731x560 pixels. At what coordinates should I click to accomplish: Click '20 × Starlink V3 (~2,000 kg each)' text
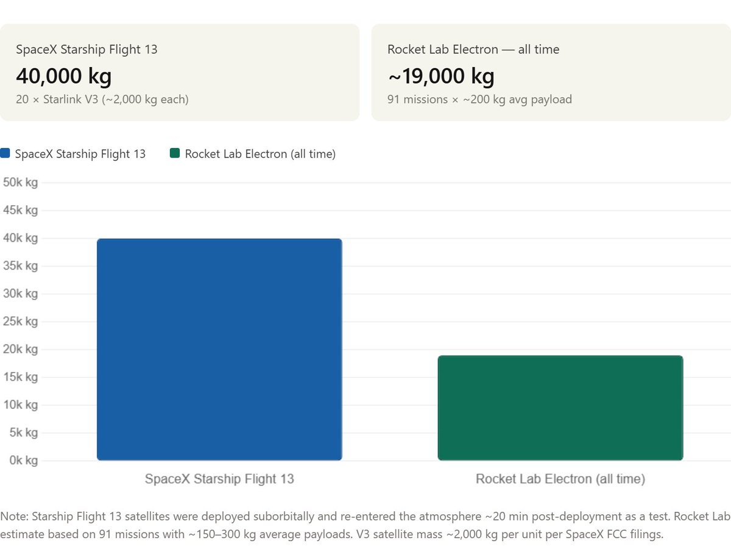(102, 99)
